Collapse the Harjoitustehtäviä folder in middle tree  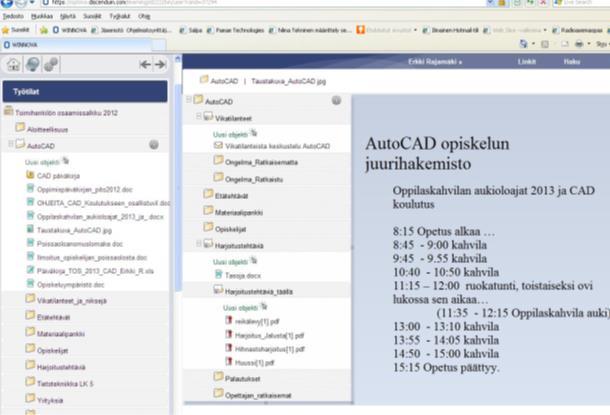point(199,244)
